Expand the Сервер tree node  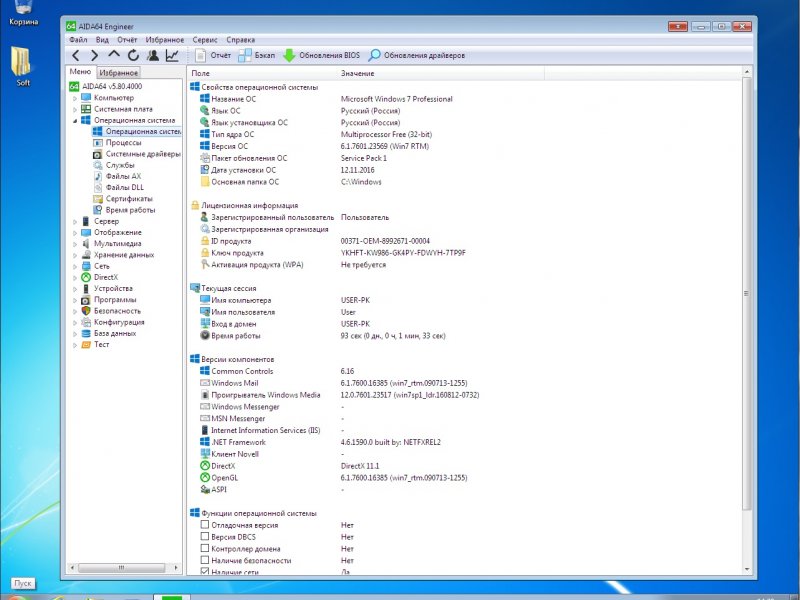pyautogui.click(x=75, y=221)
